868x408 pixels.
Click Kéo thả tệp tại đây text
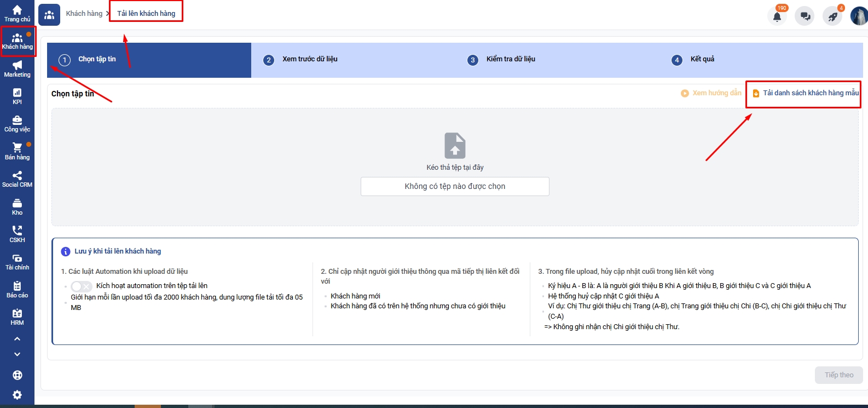(x=455, y=168)
